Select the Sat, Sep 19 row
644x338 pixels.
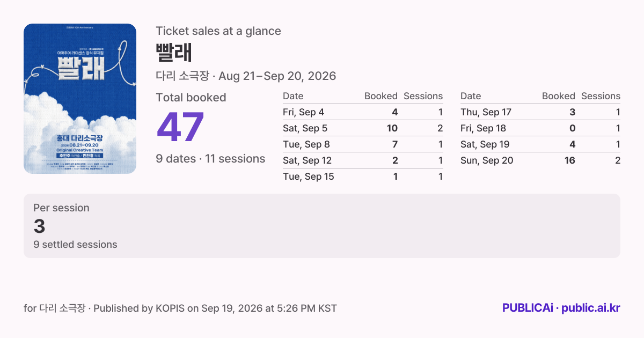tap(540, 144)
